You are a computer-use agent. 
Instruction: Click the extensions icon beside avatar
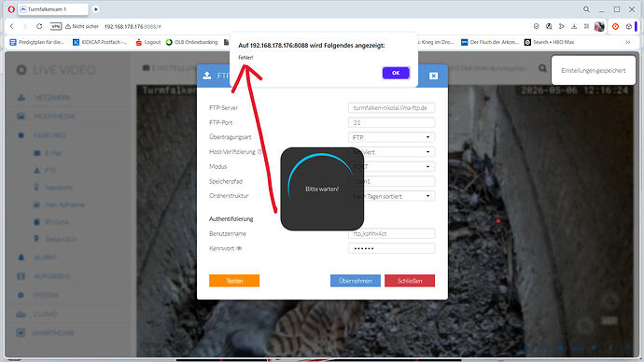pyautogui.click(x=586, y=26)
